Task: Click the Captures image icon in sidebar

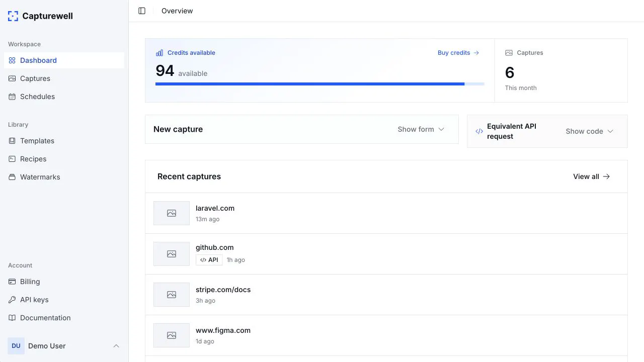Action: pos(12,78)
